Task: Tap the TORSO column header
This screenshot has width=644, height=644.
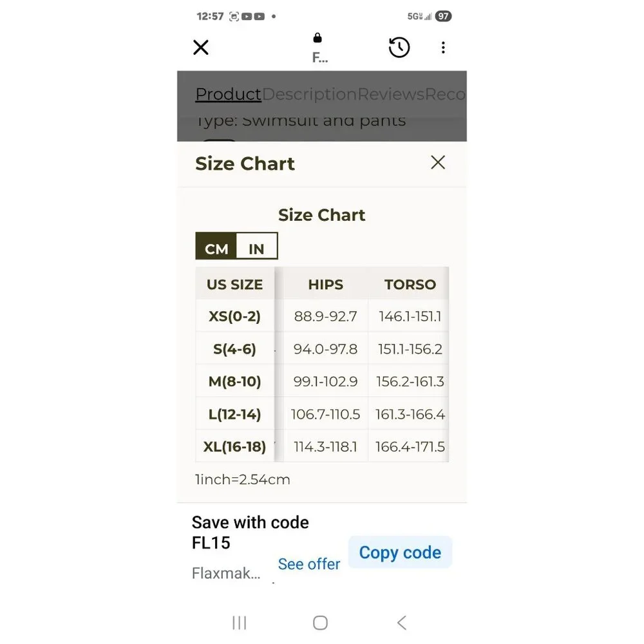Action: pyautogui.click(x=410, y=284)
